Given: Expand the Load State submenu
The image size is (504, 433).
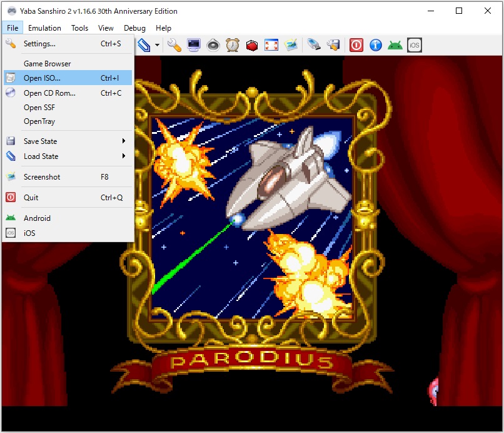Looking at the screenshot, I should (x=68, y=156).
